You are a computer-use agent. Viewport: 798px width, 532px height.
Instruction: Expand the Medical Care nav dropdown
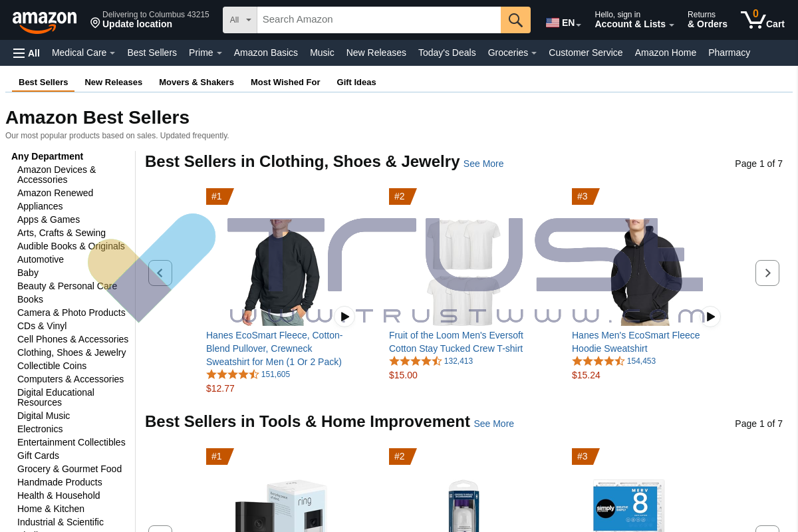pos(83,53)
